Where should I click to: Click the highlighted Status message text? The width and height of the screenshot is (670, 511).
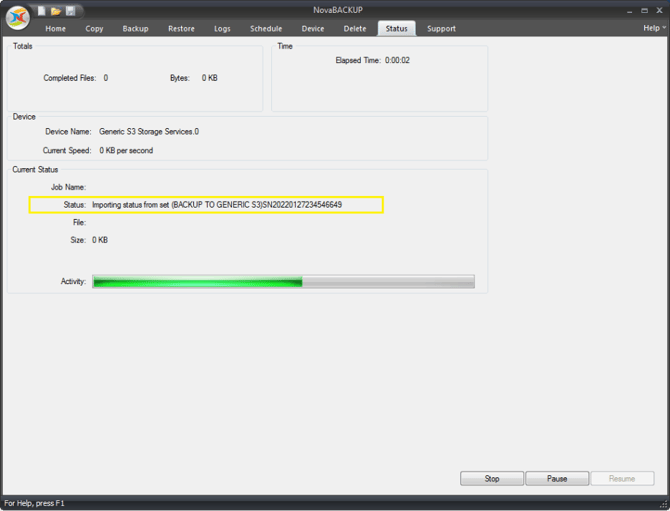(x=217, y=205)
